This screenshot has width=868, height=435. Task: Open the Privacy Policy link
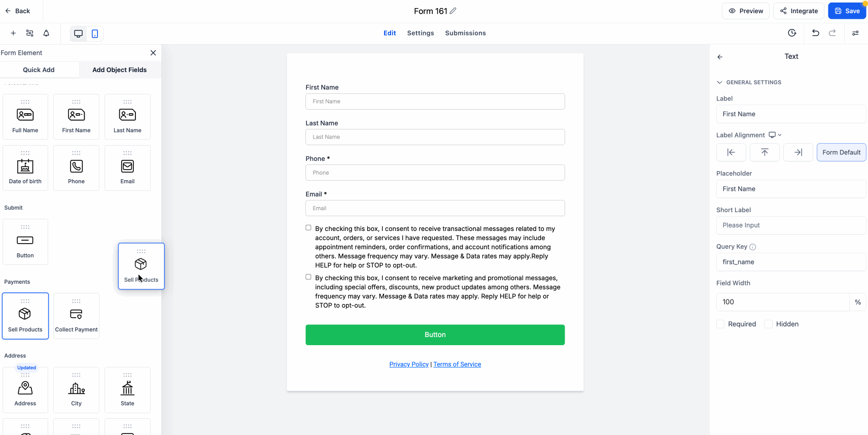point(409,364)
